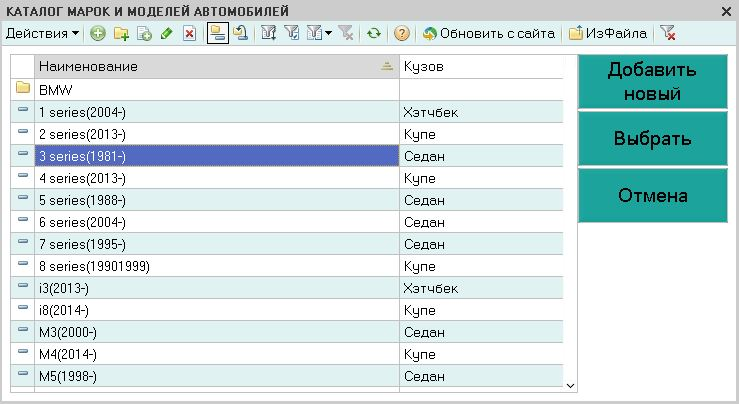The width and height of the screenshot is (739, 404).
Task: Click the folder icon beside ИзФайла
Action: click(x=575, y=33)
